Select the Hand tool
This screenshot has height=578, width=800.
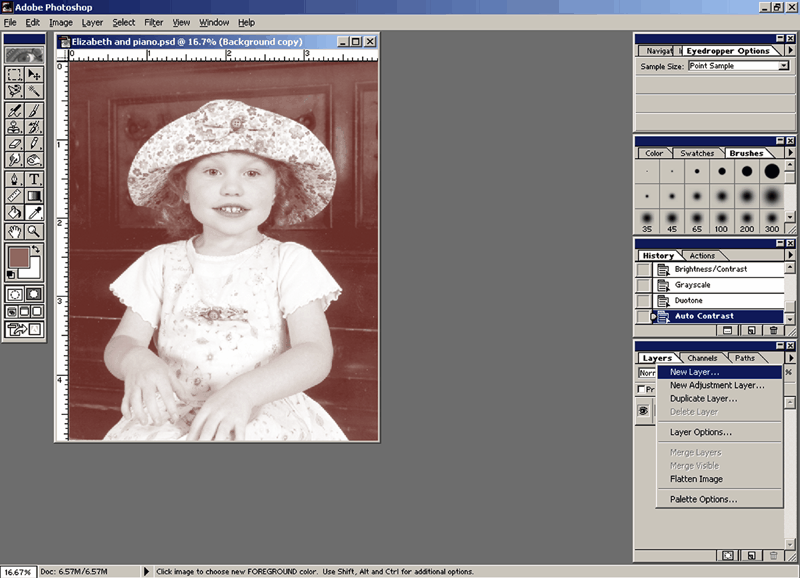[x=15, y=231]
